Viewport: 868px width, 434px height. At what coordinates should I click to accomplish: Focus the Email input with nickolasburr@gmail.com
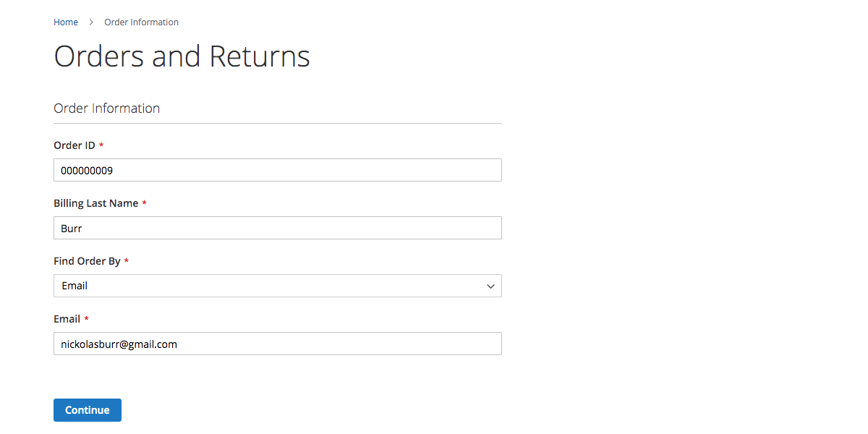pos(278,344)
